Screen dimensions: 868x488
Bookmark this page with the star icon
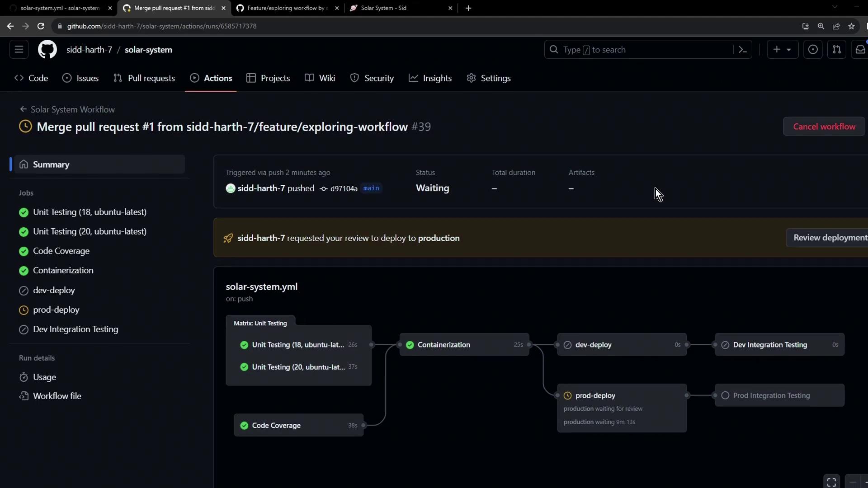pyautogui.click(x=851, y=26)
